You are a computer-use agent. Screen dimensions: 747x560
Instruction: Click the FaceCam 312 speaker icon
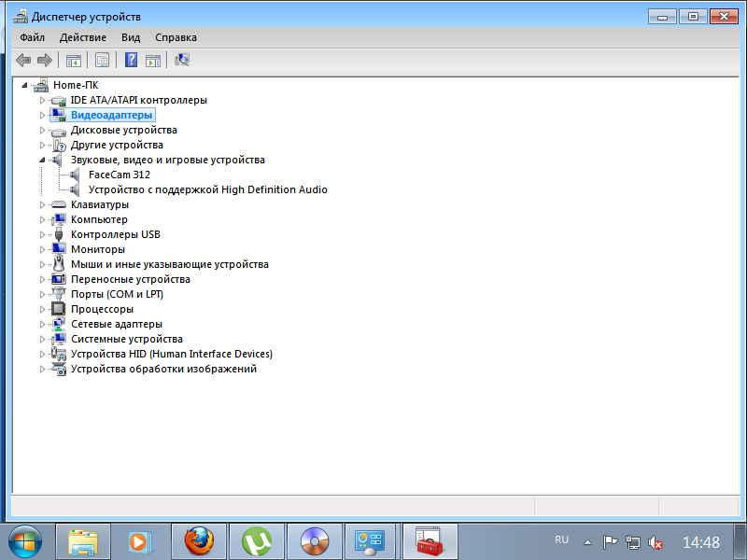75,175
